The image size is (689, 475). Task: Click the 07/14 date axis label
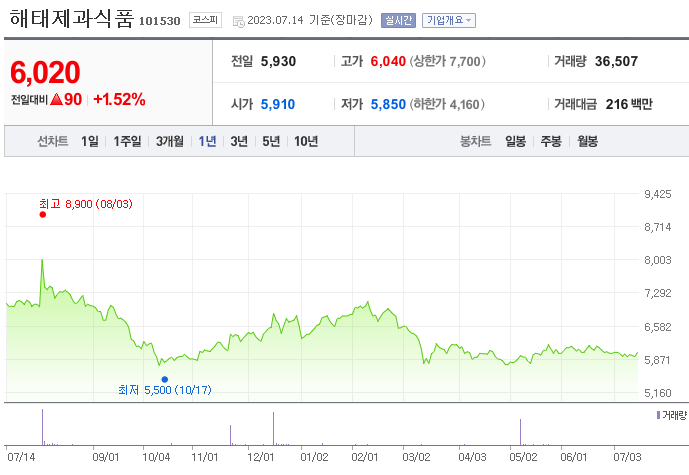pos(21,457)
